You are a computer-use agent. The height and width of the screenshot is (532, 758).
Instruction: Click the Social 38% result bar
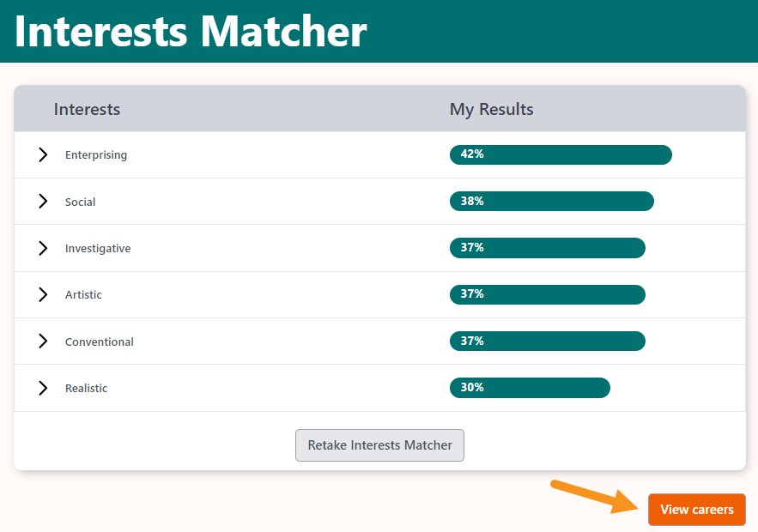click(551, 201)
